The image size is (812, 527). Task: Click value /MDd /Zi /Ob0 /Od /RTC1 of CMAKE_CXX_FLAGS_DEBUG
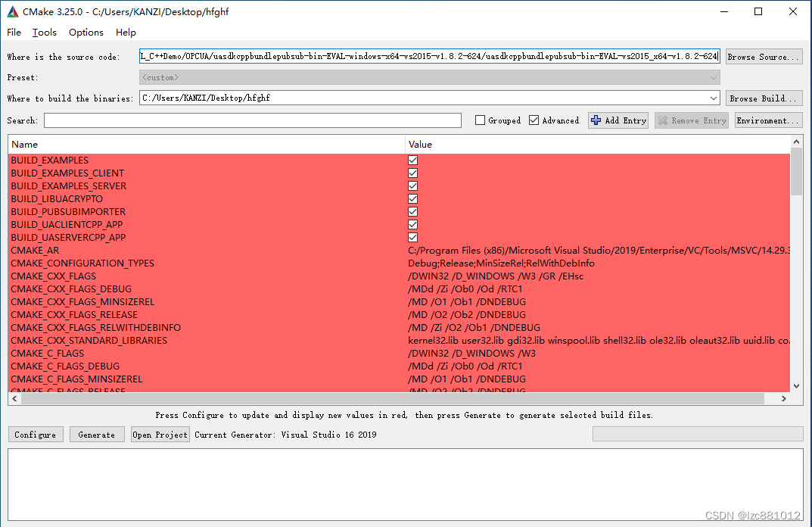(x=465, y=289)
